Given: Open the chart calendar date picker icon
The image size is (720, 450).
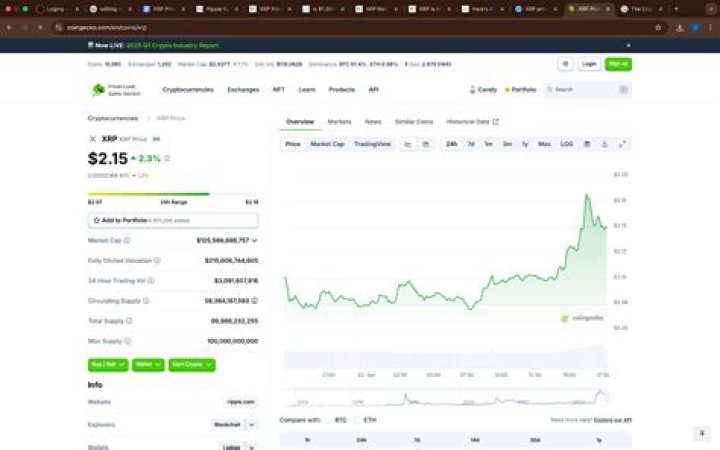Looking at the screenshot, I should point(587,144).
